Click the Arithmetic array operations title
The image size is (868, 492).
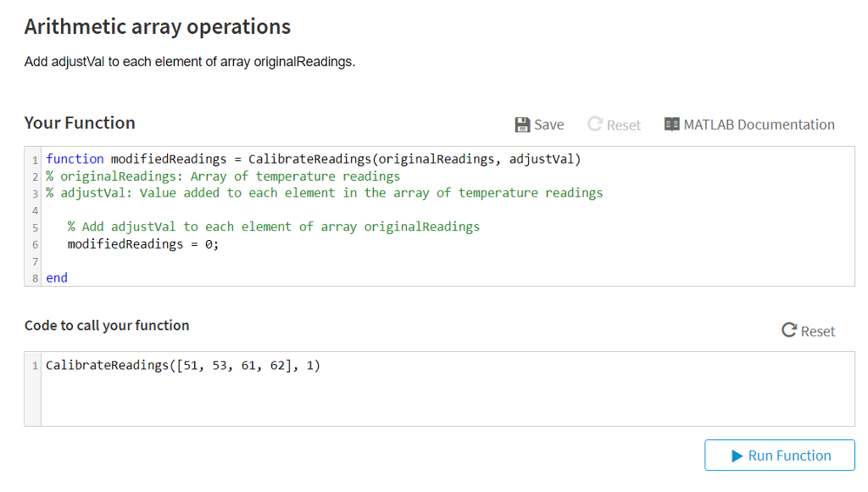[x=156, y=26]
